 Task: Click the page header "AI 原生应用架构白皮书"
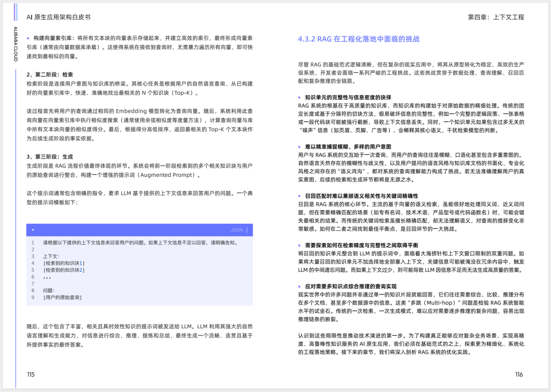[x=59, y=17]
